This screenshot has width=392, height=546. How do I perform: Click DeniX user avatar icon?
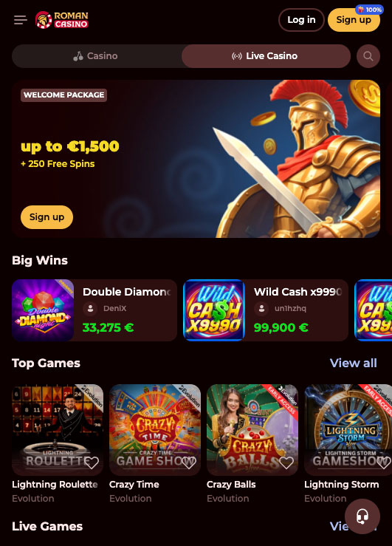coord(91,309)
